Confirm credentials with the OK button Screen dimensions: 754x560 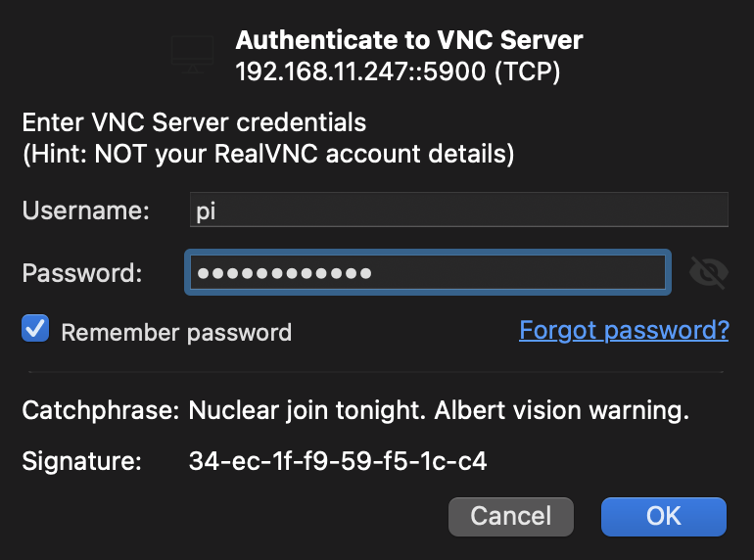(663, 517)
